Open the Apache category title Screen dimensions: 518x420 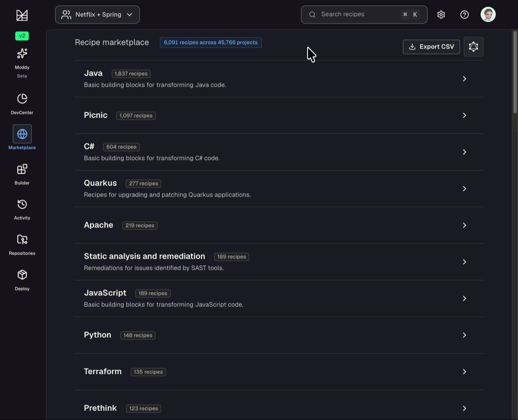(x=99, y=225)
